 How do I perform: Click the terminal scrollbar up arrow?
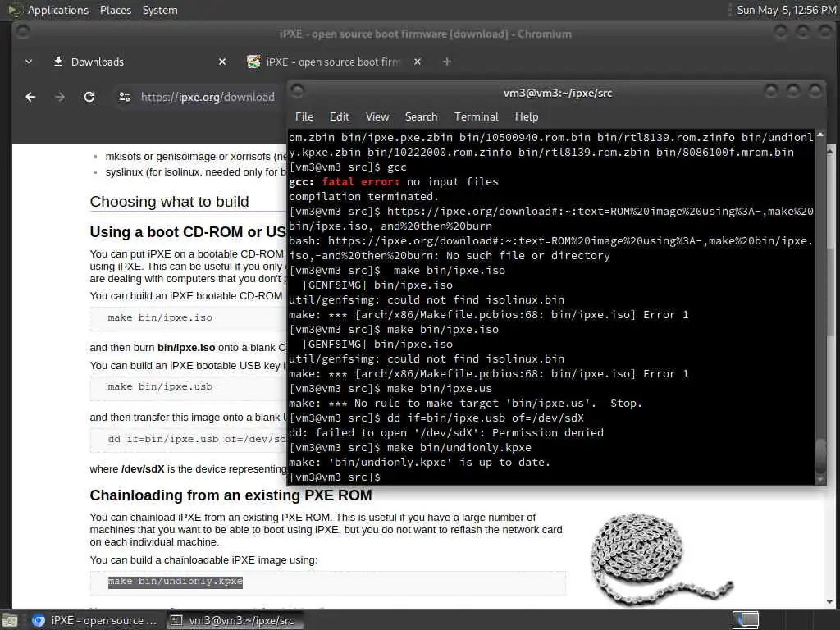pyautogui.click(x=820, y=135)
